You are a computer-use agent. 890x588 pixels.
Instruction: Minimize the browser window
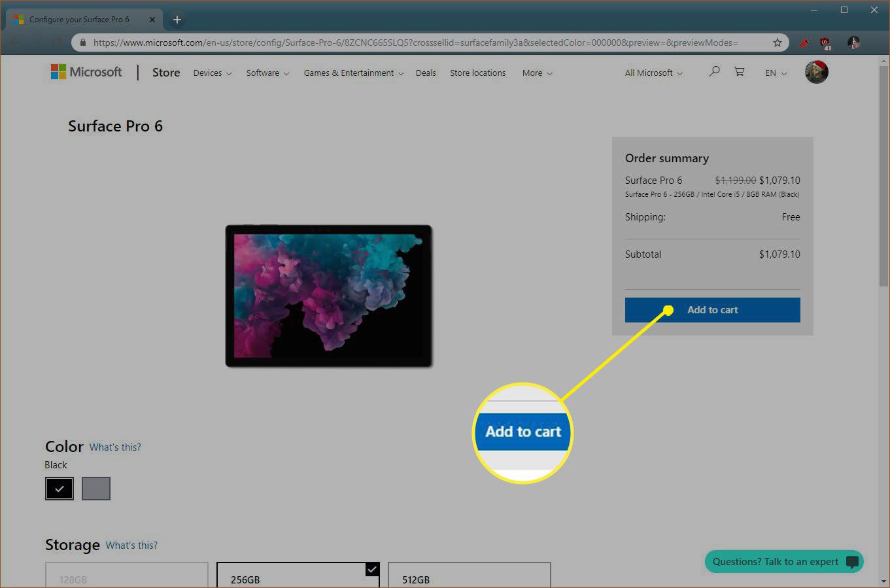[x=814, y=10]
